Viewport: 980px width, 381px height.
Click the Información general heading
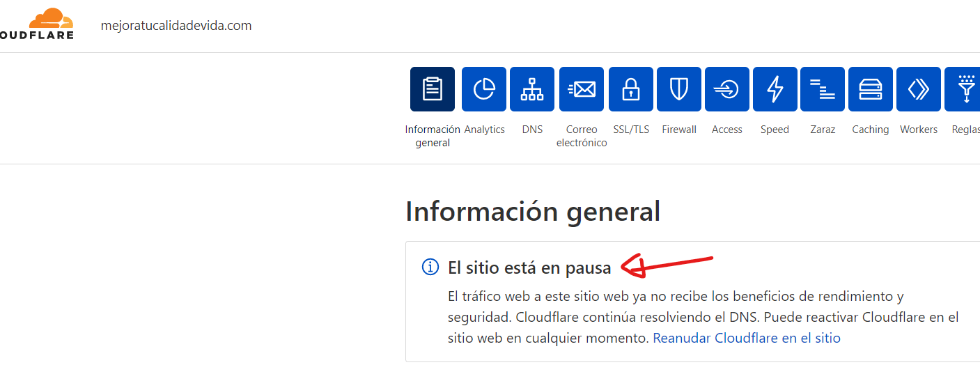tap(533, 211)
